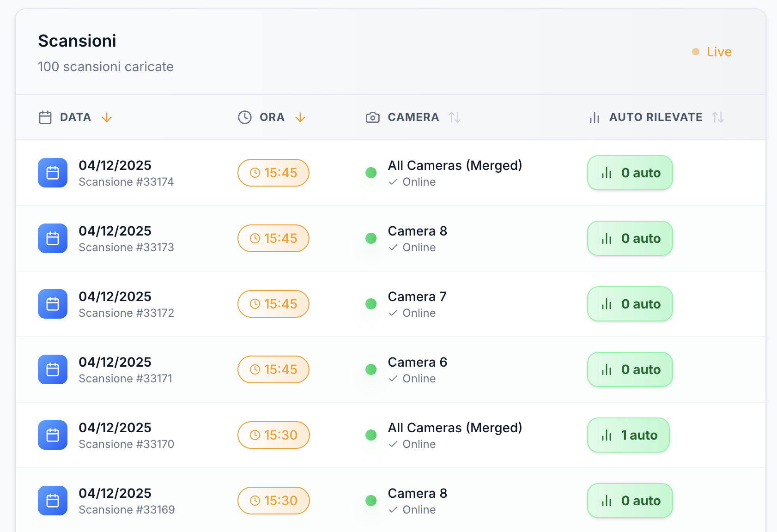Click the blue calendar icon for Scansione #33169
This screenshot has height=532, width=777.
pyautogui.click(x=52, y=500)
